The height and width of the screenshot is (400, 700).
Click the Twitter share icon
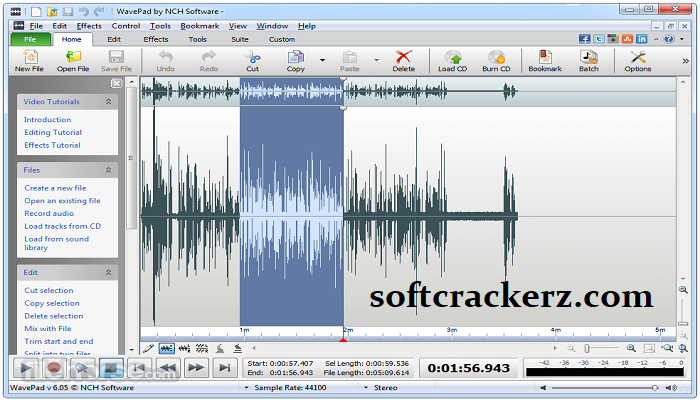click(x=599, y=39)
